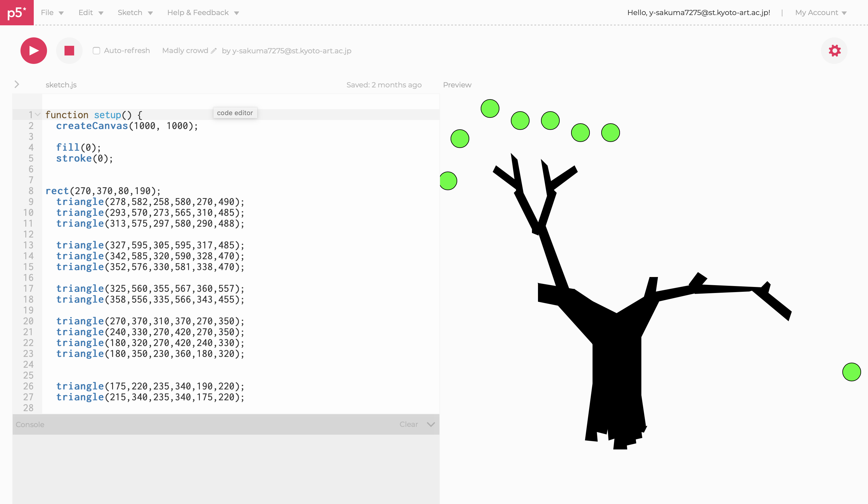
Task: Fold setup function with line 1 arrow
Action: click(38, 114)
